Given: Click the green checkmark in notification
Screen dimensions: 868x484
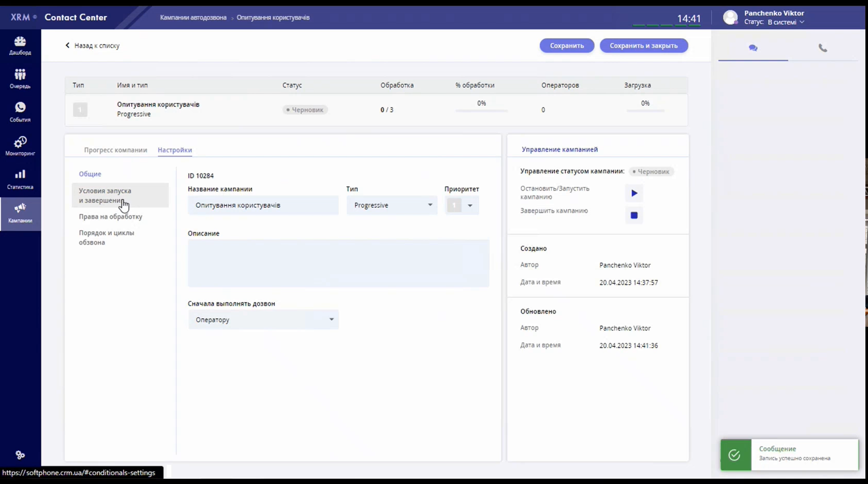Looking at the screenshot, I should (x=734, y=455).
